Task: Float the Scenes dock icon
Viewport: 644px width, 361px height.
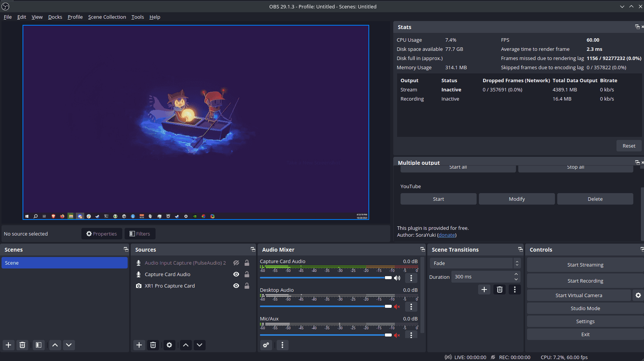Action: coord(126,249)
